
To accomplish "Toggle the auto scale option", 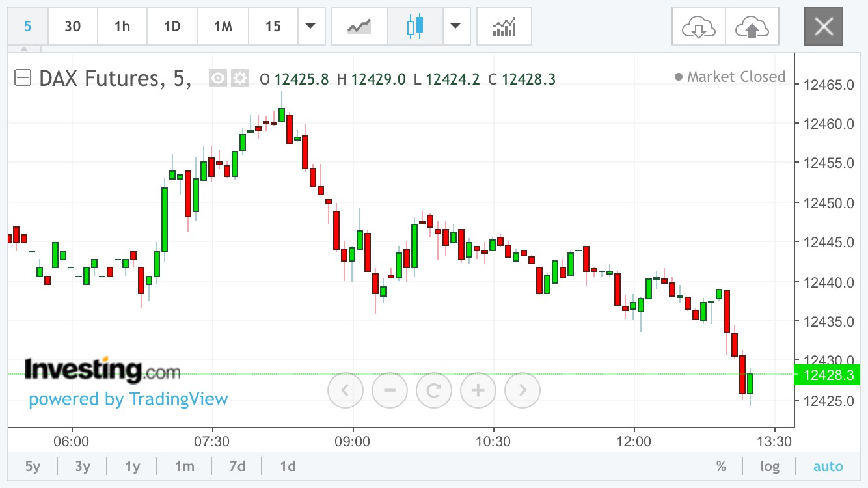I will [828, 466].
